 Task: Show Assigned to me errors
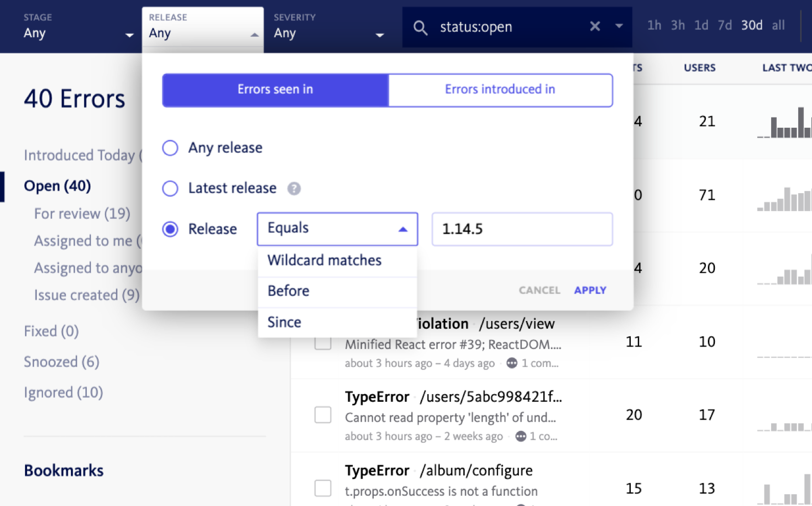[x=88, y=241]
